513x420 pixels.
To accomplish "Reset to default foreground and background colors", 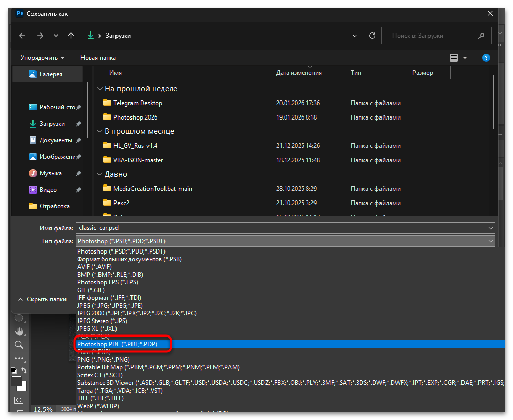I will click(14, 371).
